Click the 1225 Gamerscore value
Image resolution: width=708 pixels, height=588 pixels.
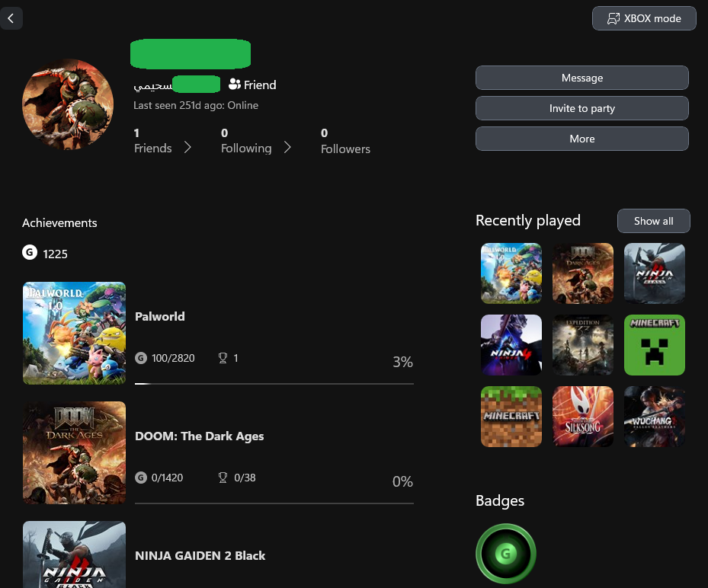tap(55, 254)
